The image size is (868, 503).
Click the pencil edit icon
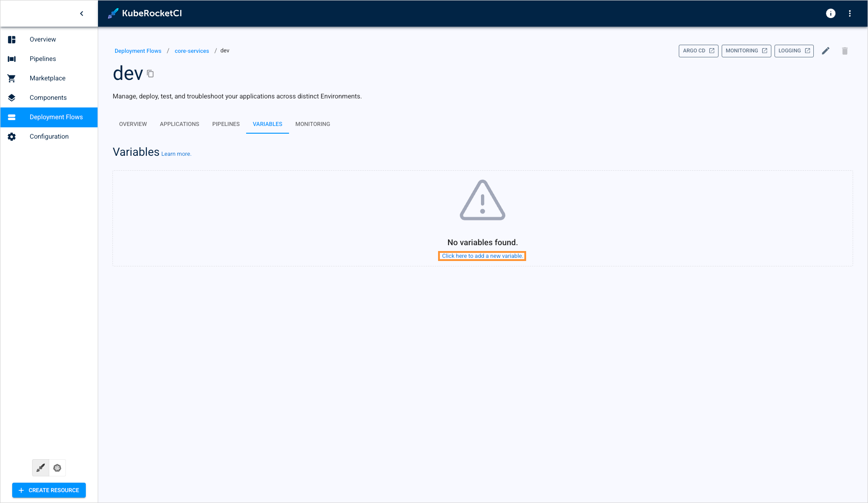click(x=826, y=51)
